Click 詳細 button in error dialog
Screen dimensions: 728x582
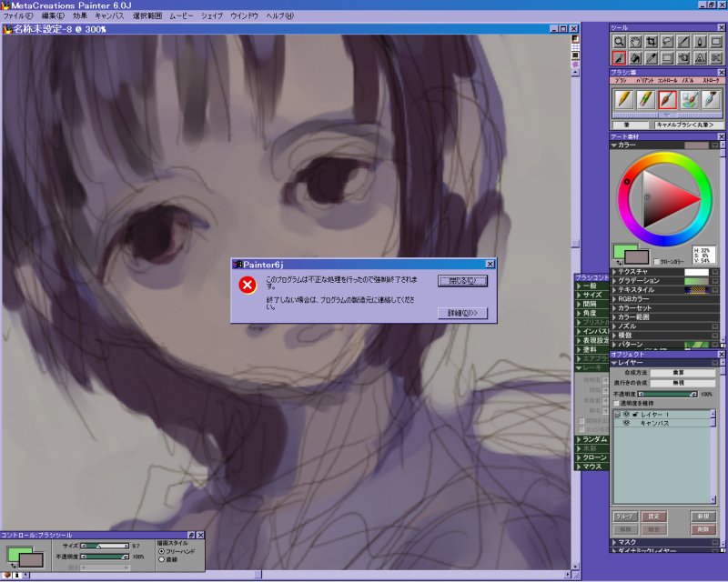click(x=462, y=313)
